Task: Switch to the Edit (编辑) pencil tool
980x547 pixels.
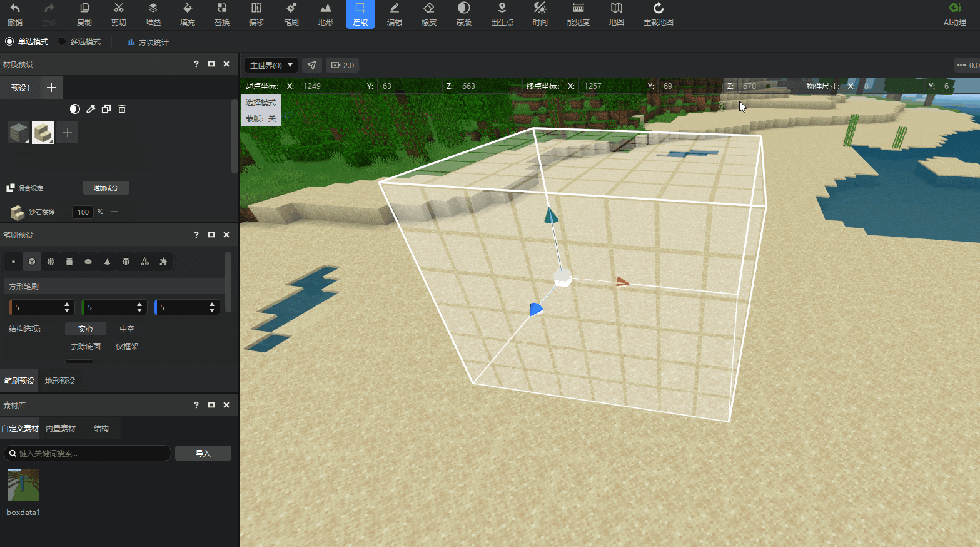Action: [395, 14]
